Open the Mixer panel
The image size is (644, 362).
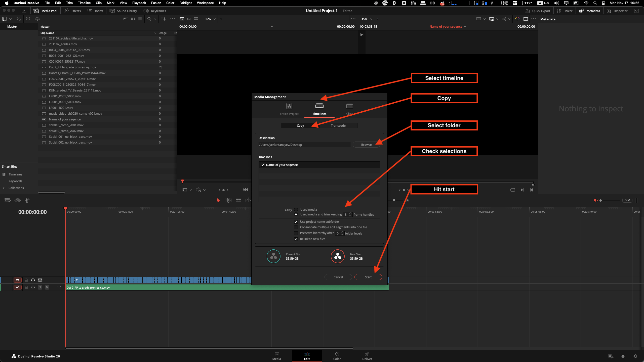coord(565,11)
